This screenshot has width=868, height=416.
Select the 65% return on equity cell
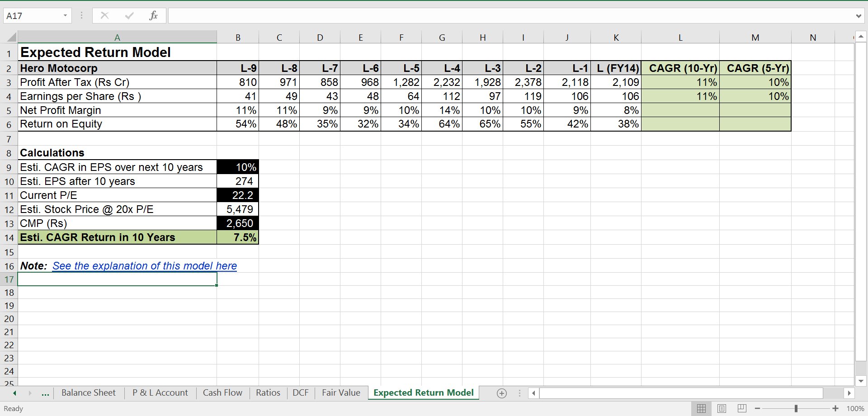(482, 124)
